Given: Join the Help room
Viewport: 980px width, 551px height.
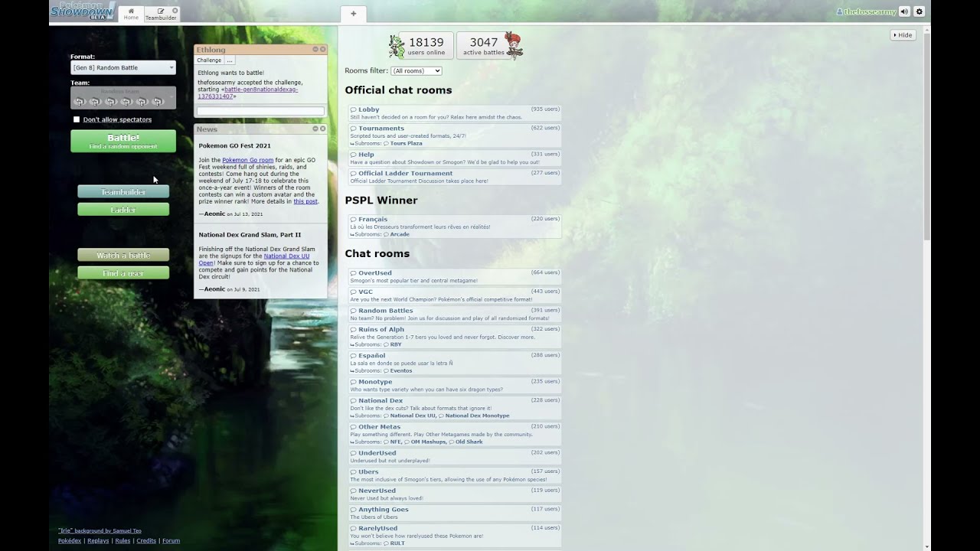Looking at the screenshot, I should click(x=454, y=158).
